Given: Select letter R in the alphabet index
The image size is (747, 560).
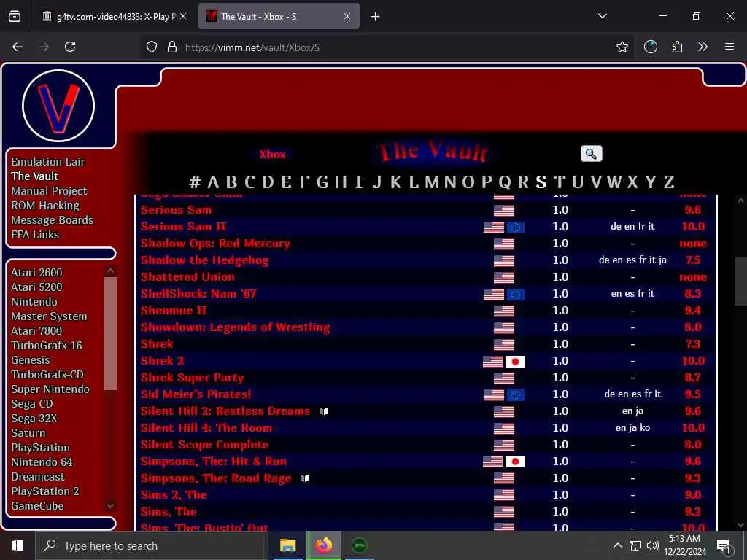Looking at the screenshot, I should click(x=523, y=182).
